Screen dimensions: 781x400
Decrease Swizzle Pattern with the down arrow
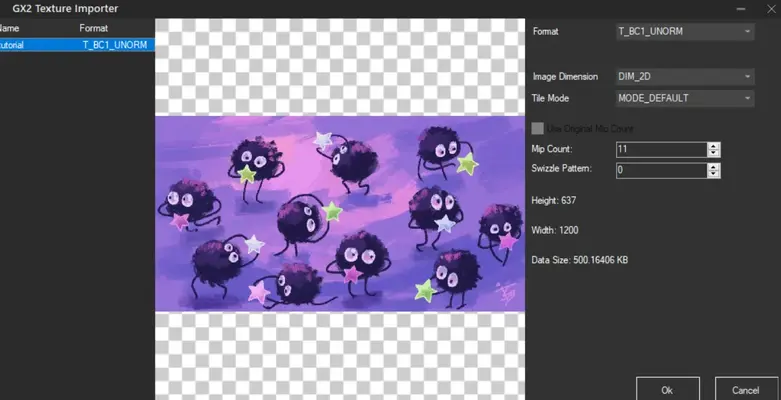coord(713,174)
